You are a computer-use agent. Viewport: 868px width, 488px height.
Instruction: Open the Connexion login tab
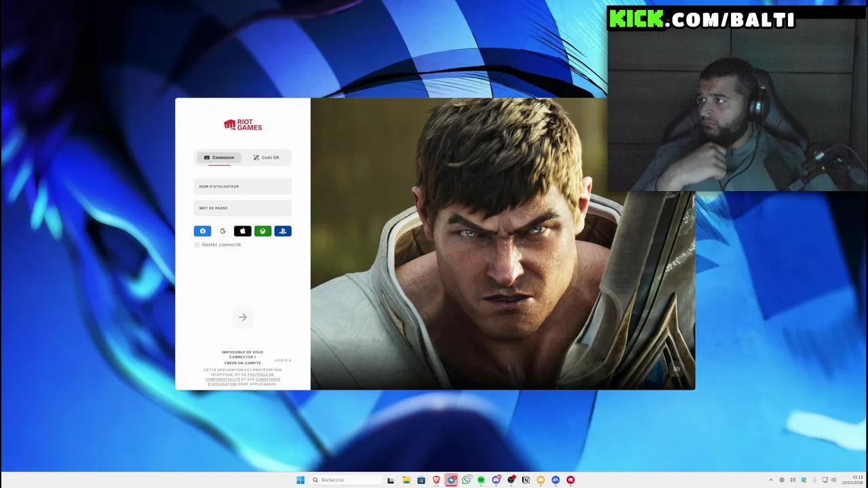tap(219, 157)
